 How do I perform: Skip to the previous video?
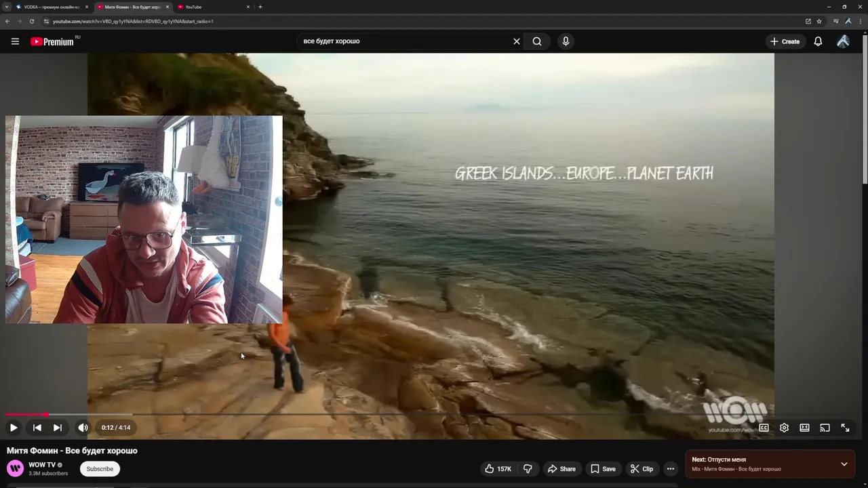point(37,428)
